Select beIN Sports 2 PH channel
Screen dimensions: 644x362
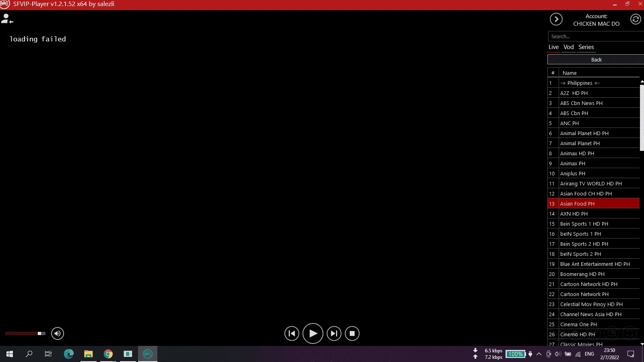pyautogui.click(x=594, y=254)
